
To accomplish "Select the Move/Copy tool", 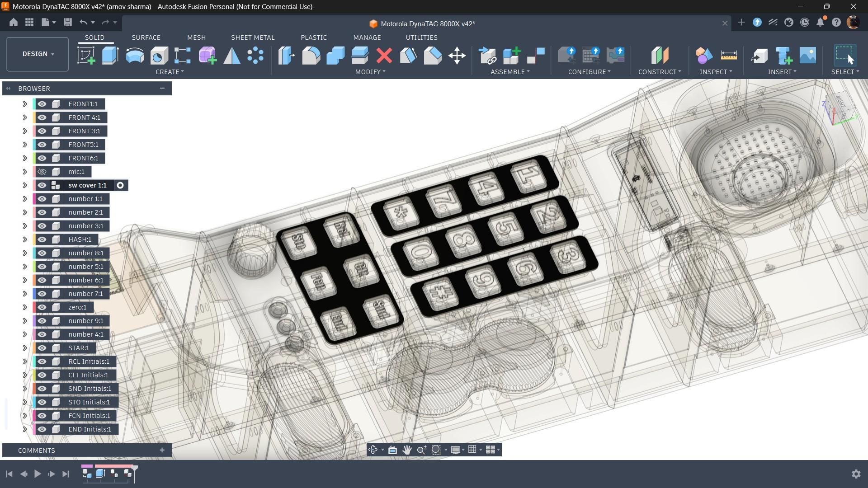I will (457, 56).
